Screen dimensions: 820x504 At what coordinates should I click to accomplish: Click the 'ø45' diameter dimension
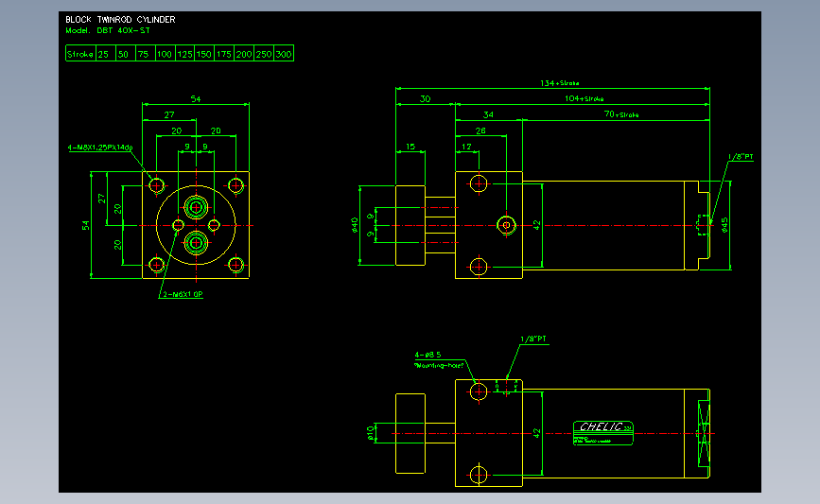click(x=724, y=225)
